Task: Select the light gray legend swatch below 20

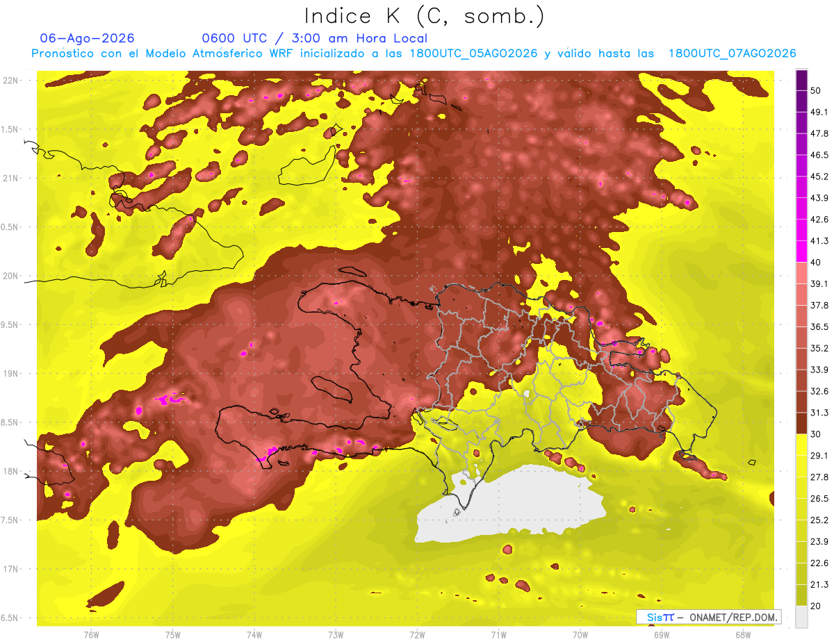Action: pyautogui.click(x=801, y=617)
